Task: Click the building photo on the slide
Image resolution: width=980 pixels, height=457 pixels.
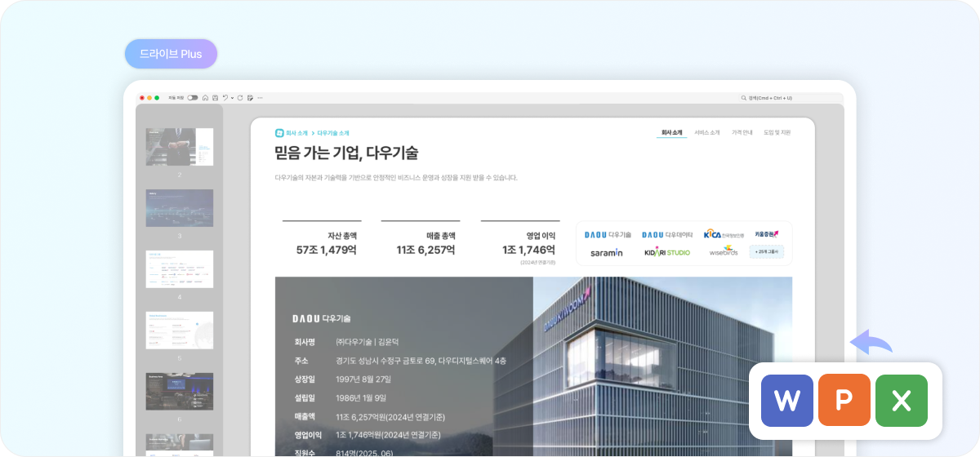Action: point(662,366)
